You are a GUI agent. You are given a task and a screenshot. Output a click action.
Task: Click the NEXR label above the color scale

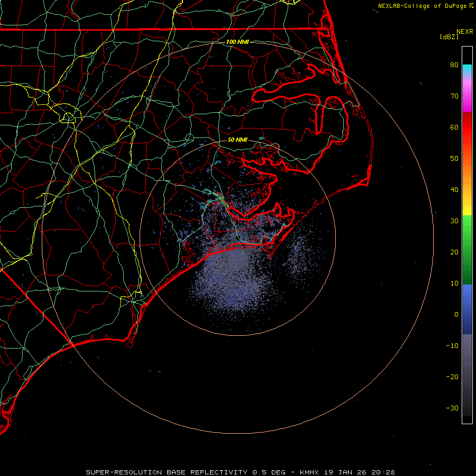[x=464, y=32]
